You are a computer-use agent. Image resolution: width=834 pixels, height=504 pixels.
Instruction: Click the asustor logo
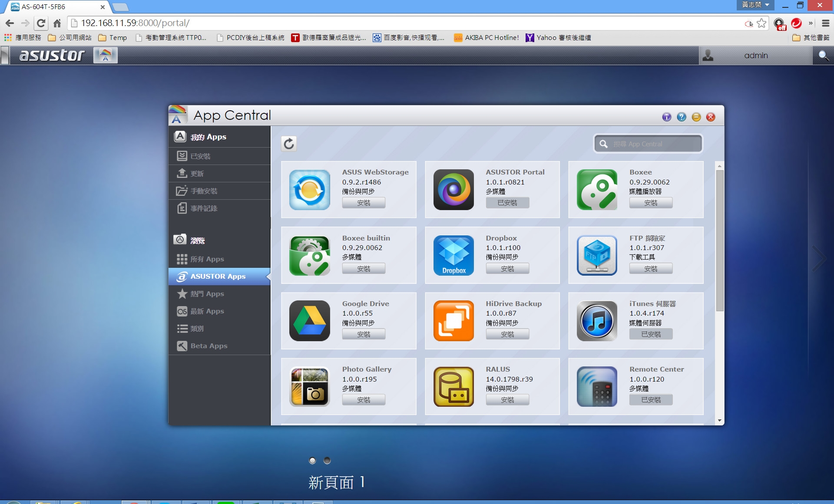(x=52, y=55)
